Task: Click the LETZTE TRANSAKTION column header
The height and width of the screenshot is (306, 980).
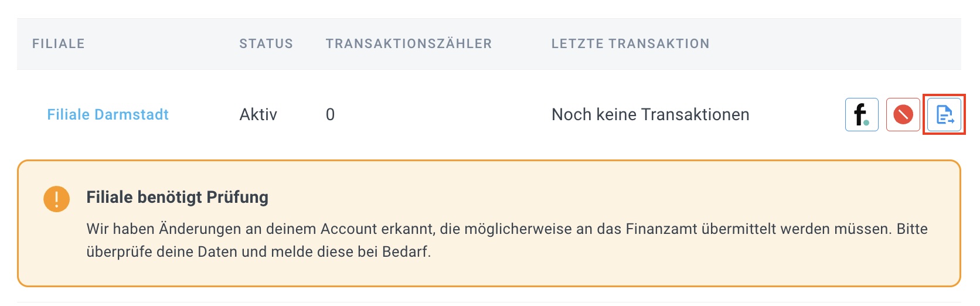Action: click(630, 43)
